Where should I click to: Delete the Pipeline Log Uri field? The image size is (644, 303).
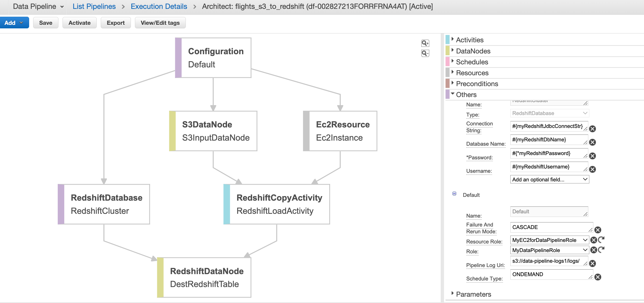click(592, 264)
